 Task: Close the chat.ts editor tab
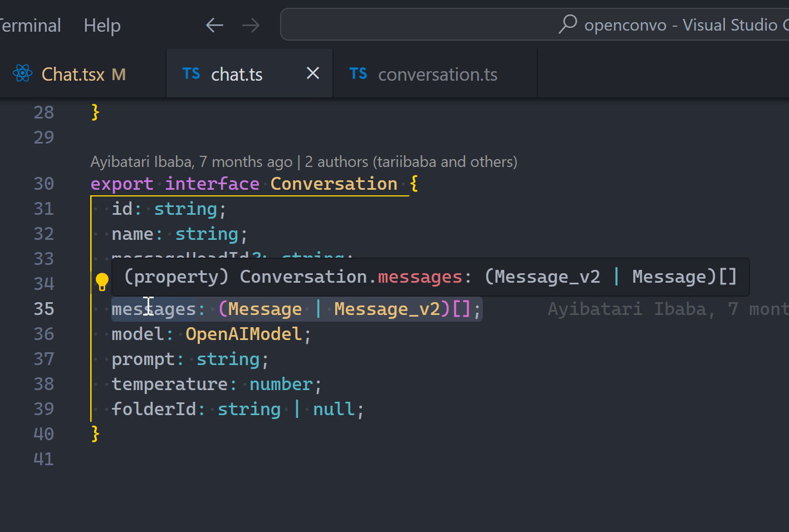coord(313,73)
